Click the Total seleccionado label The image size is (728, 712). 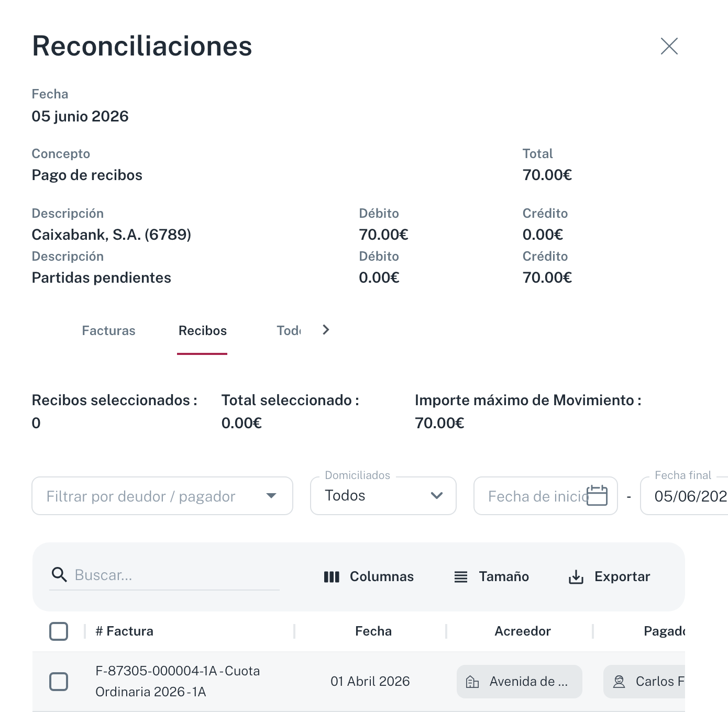[x=290, y=400]
